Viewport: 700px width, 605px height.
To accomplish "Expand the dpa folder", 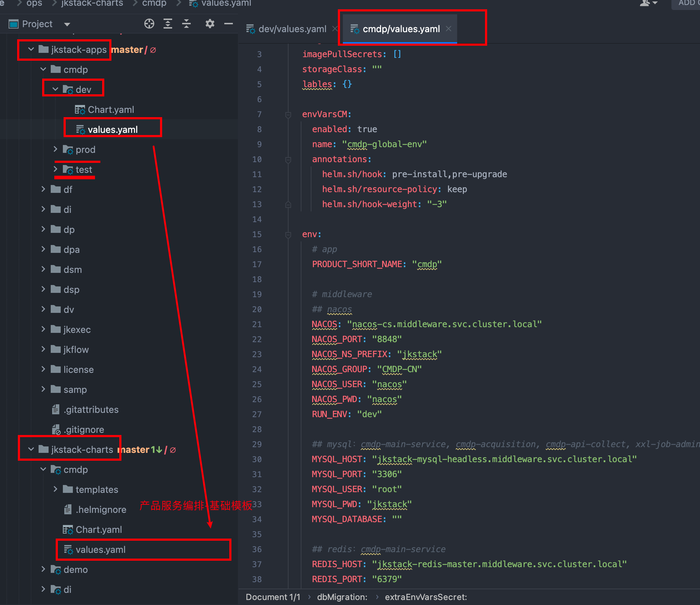I will [x=43, y=249].
